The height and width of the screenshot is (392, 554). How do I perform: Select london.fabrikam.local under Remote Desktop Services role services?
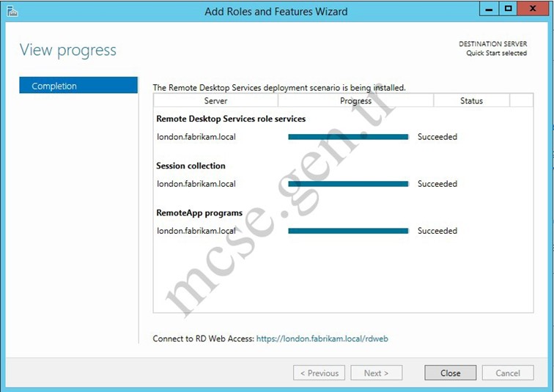click(x=196, y=137)
